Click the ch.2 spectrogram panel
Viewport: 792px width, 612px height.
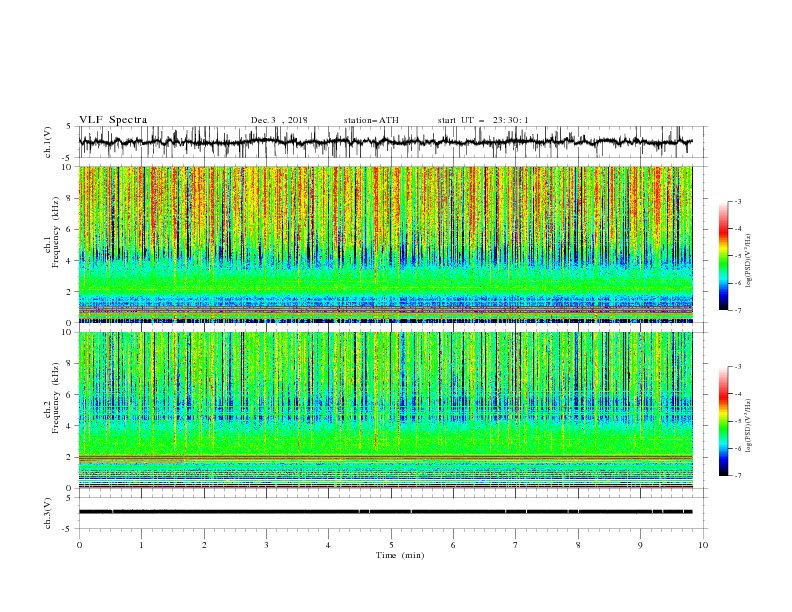[x=385, y=410]
